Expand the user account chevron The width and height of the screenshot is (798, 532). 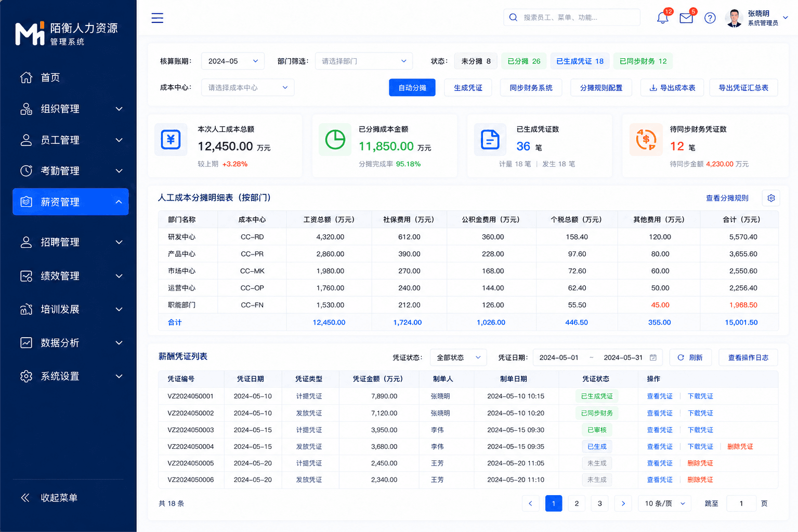click(786, 18)
